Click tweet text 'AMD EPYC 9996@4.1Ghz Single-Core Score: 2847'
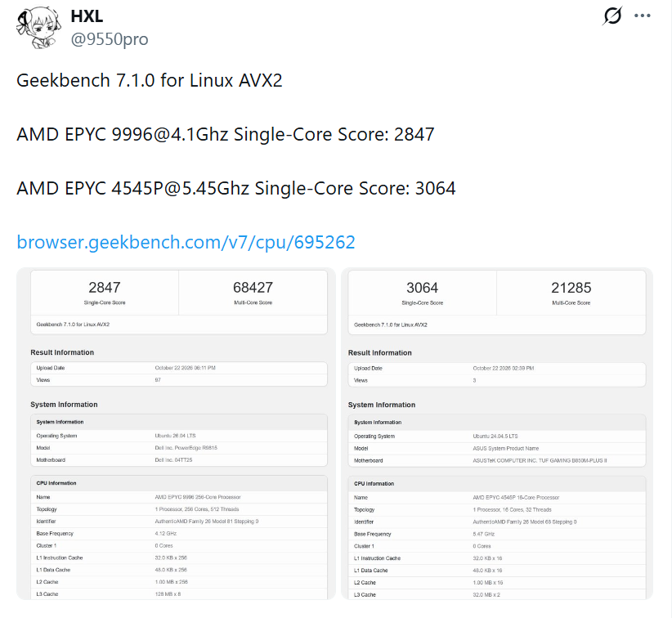 226,135
